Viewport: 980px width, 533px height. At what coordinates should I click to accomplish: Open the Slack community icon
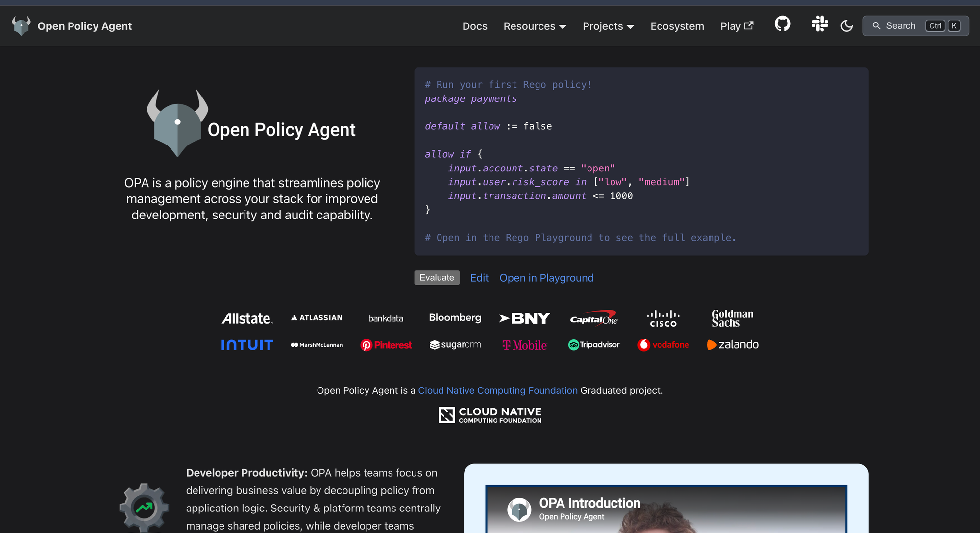(820, 24)
